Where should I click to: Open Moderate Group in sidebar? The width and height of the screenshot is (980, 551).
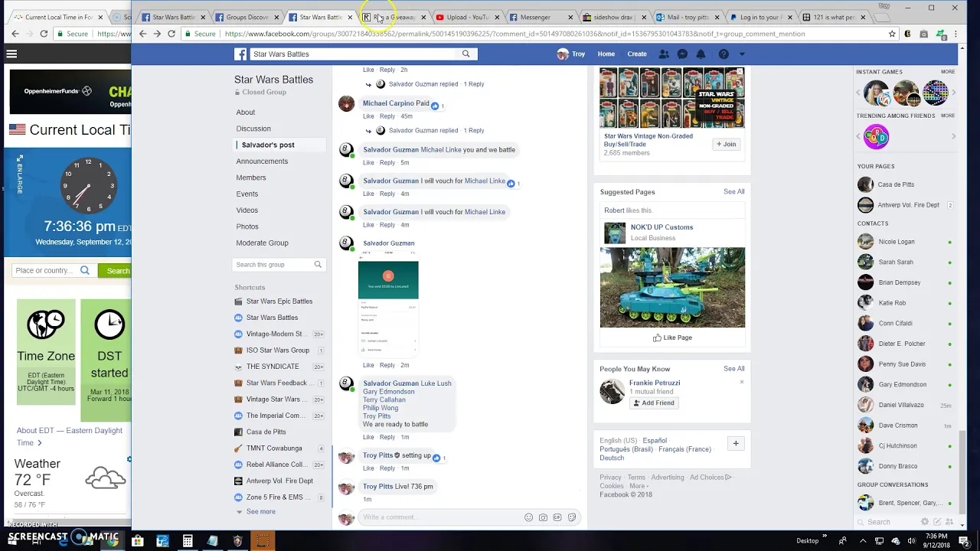point(262,243)
